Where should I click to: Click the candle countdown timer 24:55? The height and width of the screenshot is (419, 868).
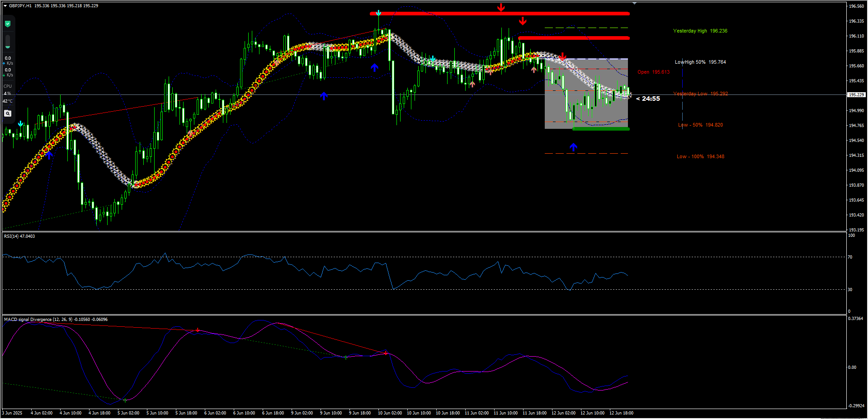pyautogui.click(x=648, y=99)
